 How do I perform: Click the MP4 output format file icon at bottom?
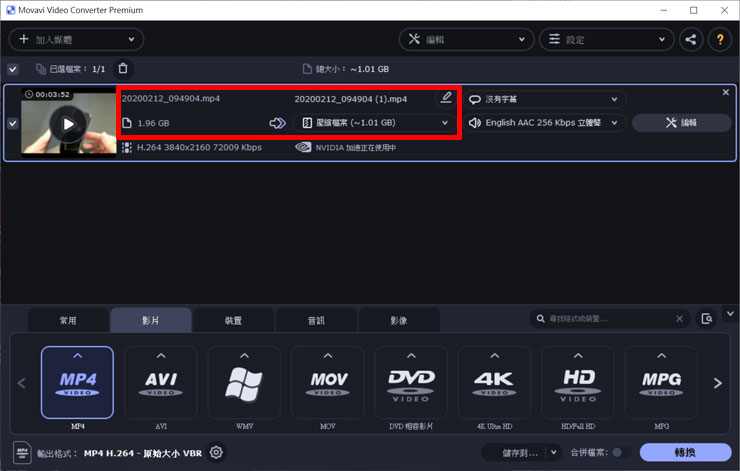click(x=22, y=453)
